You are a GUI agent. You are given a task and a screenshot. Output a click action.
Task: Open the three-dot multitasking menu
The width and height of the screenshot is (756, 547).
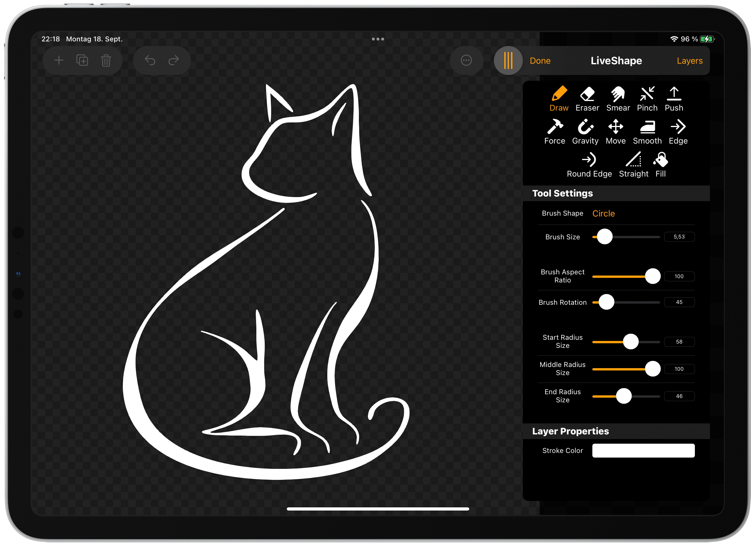378,39
